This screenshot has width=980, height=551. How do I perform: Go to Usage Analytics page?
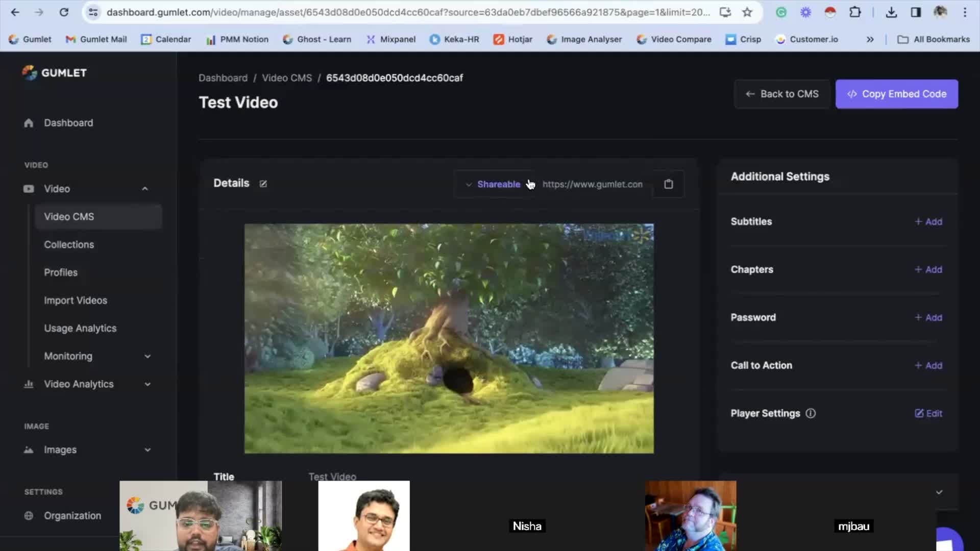point(80,328)
